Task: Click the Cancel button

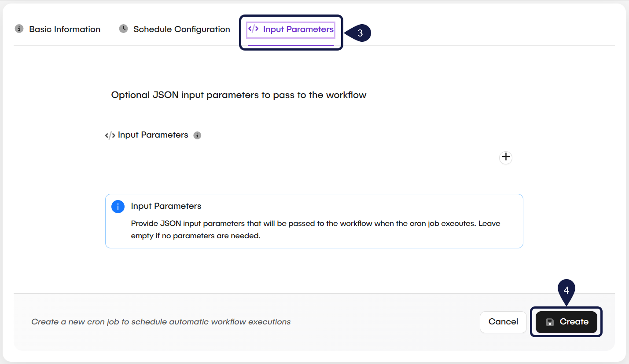Action: [x=503, y=322]
